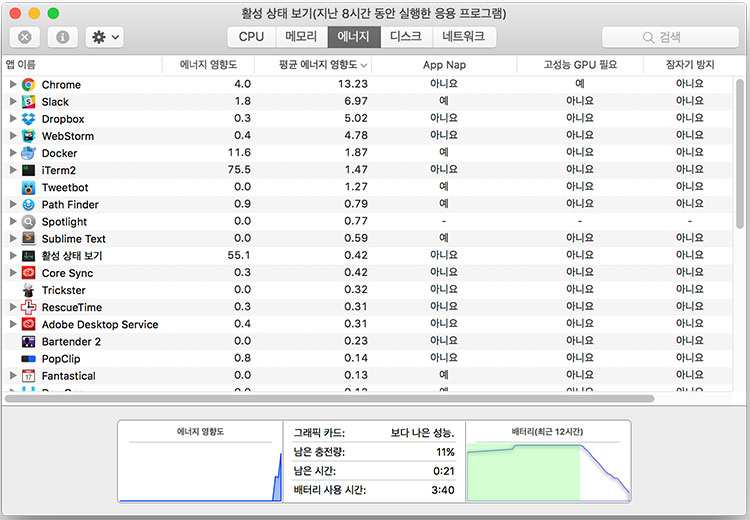Click the Tweetbot app icon

pyautogui.click(x=28, y=188)
